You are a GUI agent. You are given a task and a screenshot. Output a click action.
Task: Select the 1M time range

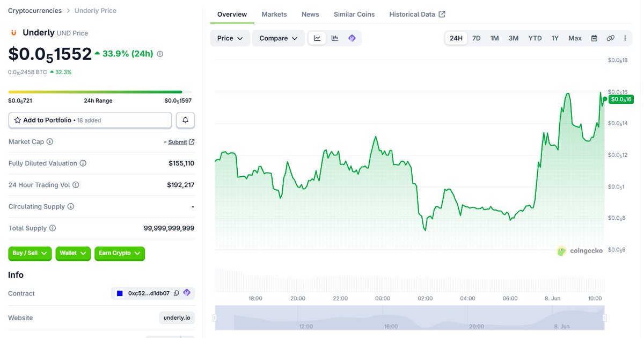click(x=495, y=38)
